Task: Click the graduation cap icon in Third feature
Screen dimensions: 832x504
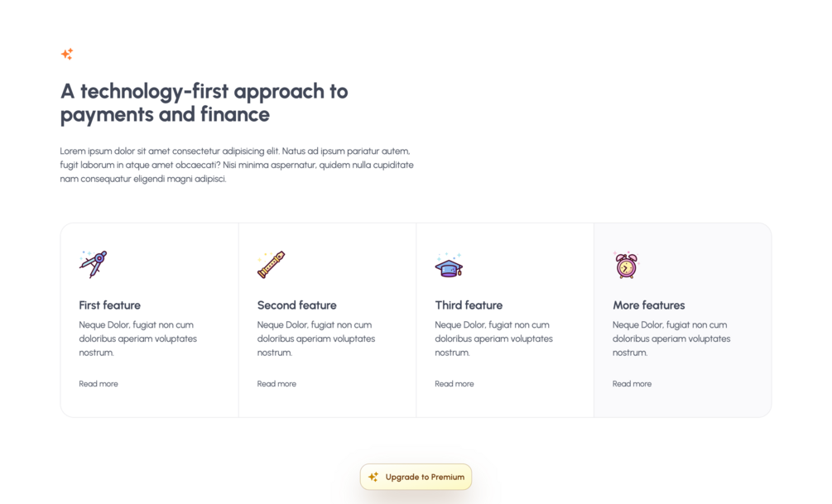Action: coord(449,265)
